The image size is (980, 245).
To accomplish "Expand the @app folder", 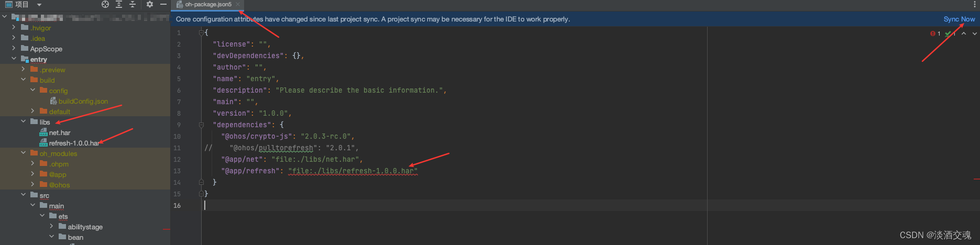I will (32, 174).
